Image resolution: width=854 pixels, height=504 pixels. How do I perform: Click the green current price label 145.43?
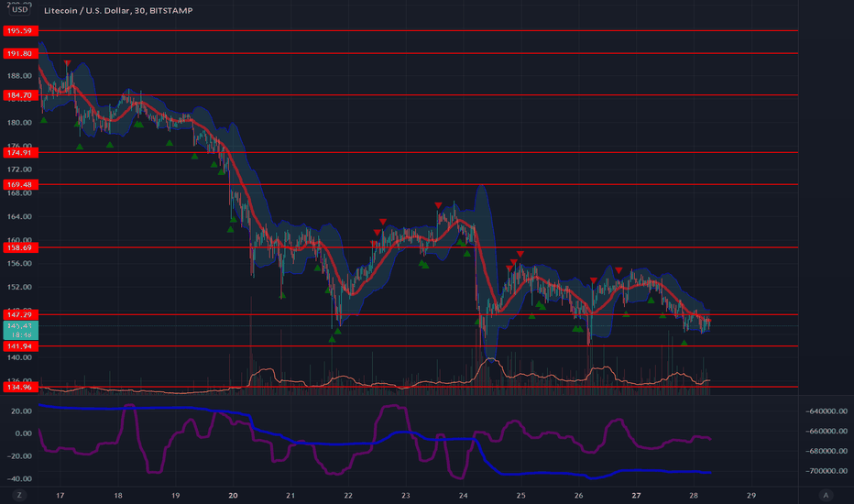(x=20, y=330)
